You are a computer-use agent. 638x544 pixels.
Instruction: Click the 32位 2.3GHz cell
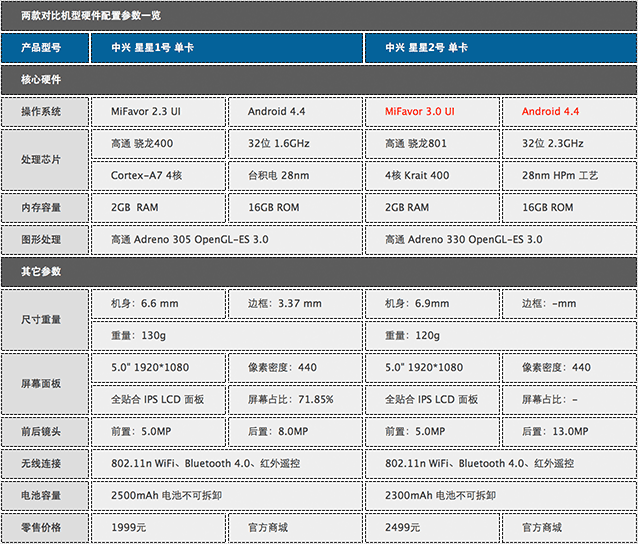[x=570, y=144]
